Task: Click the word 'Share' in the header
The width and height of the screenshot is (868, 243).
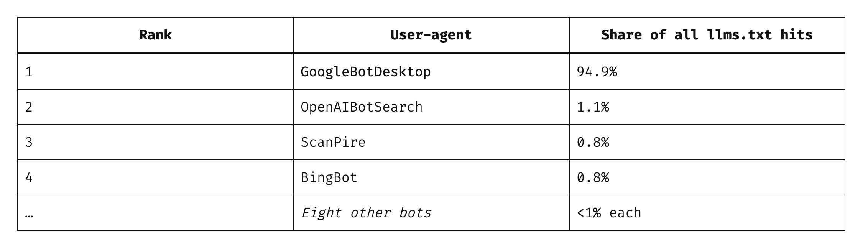Action: pyautogui.click(x=621, y=35)
